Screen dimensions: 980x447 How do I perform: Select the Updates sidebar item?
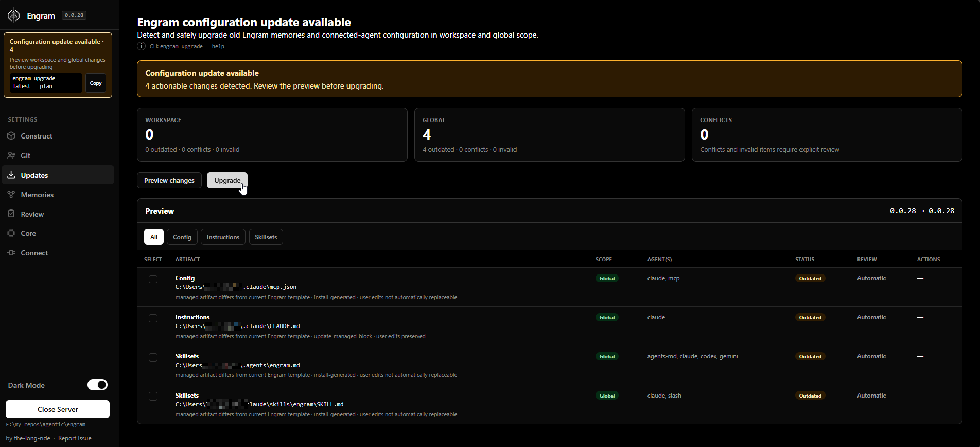(x=58, y=175)
